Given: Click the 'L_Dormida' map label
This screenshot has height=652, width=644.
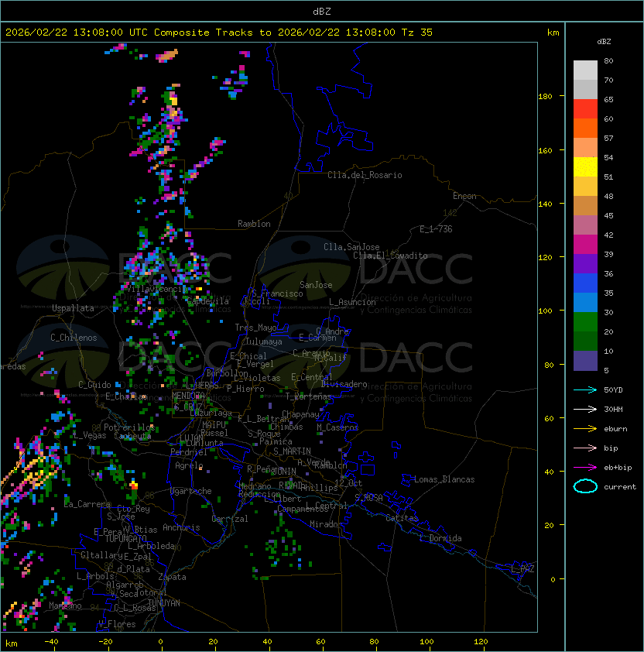Looking at the screenshot, I should (x=440, y=538).
